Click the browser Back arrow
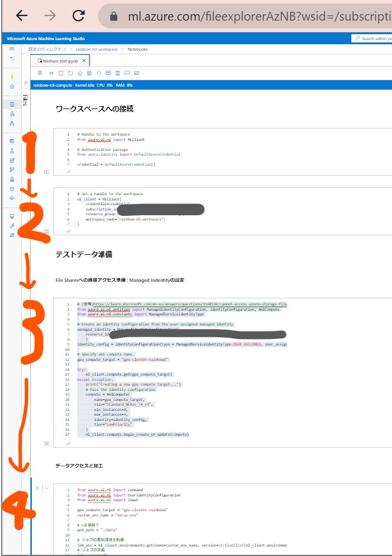Screen dimensions: 392x556 [22, 15]
